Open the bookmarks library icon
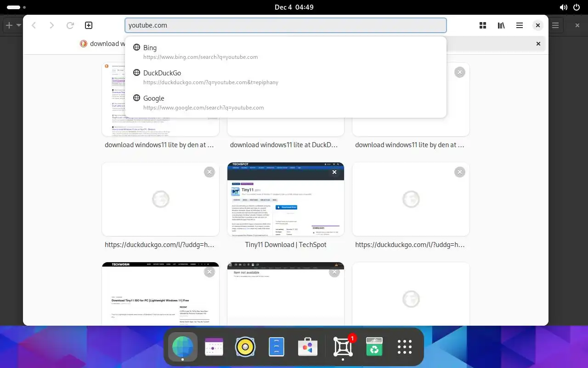The image size is (588, 368). click(501, 25)
